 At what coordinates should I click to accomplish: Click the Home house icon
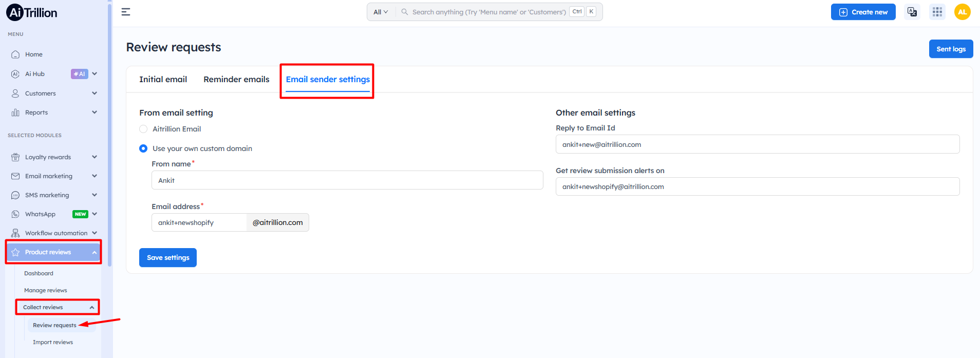[x=15, y=54]
